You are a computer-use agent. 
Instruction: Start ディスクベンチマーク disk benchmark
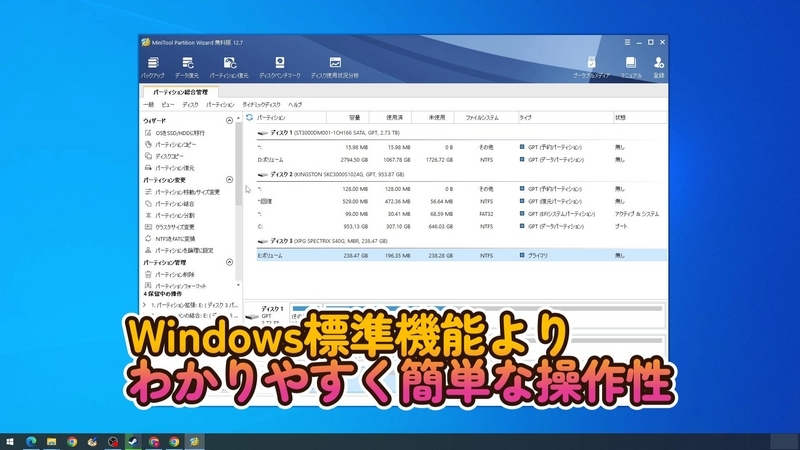(280, 67)
